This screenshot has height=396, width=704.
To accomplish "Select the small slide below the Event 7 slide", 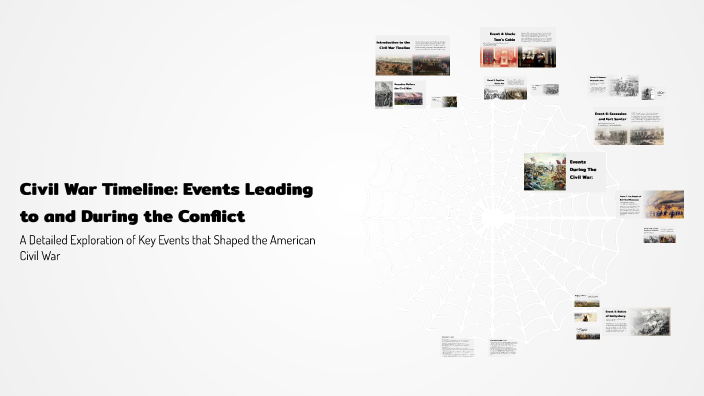I will 659,235.
